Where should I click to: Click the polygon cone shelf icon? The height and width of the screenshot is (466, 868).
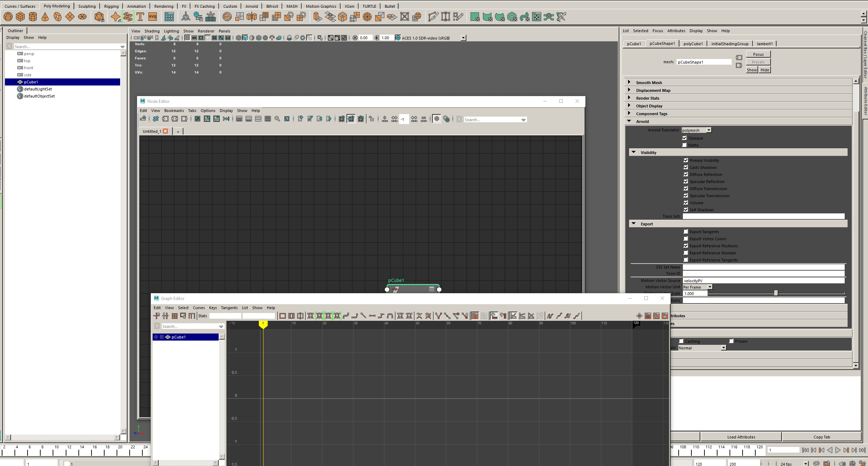[45, 17]
